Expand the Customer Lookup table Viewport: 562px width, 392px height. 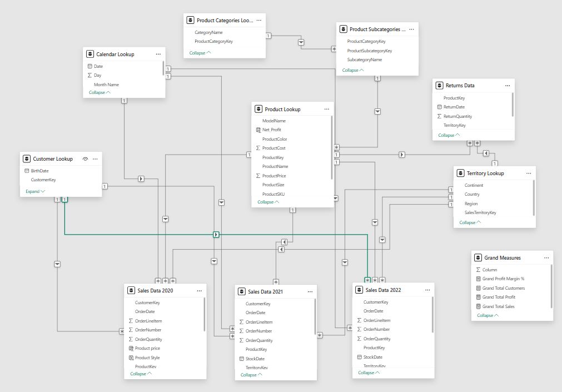coord(35,191)
